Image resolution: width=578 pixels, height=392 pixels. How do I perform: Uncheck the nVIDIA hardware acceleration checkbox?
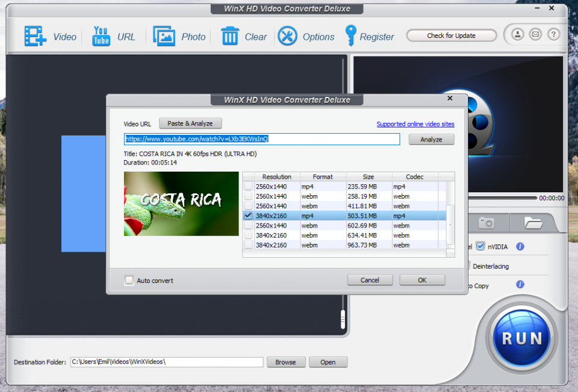(x=480, y=246)
